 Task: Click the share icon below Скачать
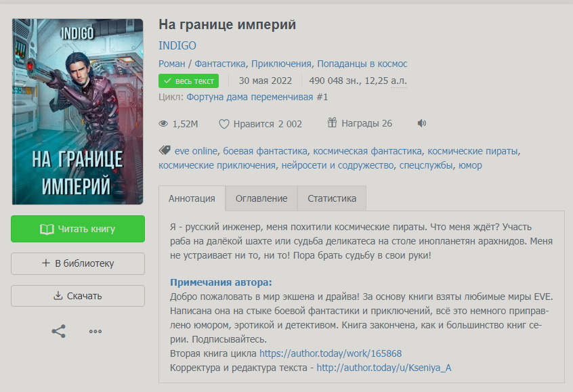coord(58,331)
